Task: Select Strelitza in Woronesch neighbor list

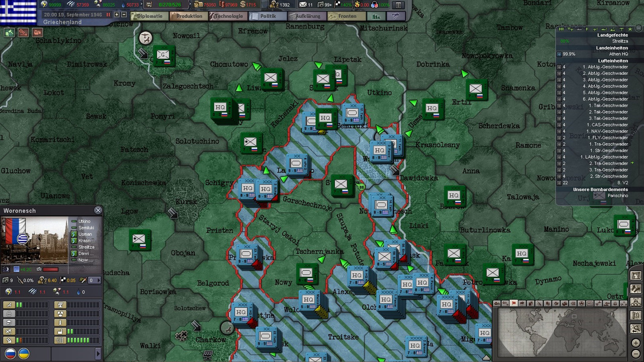Action: (x=86, y=247)
